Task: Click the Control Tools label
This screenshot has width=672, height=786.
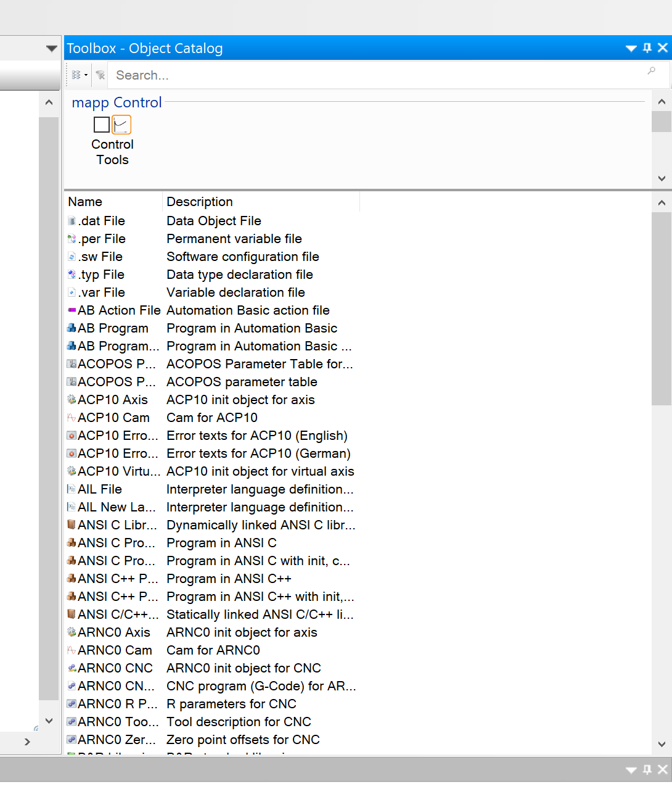Action: pos(112,152)
